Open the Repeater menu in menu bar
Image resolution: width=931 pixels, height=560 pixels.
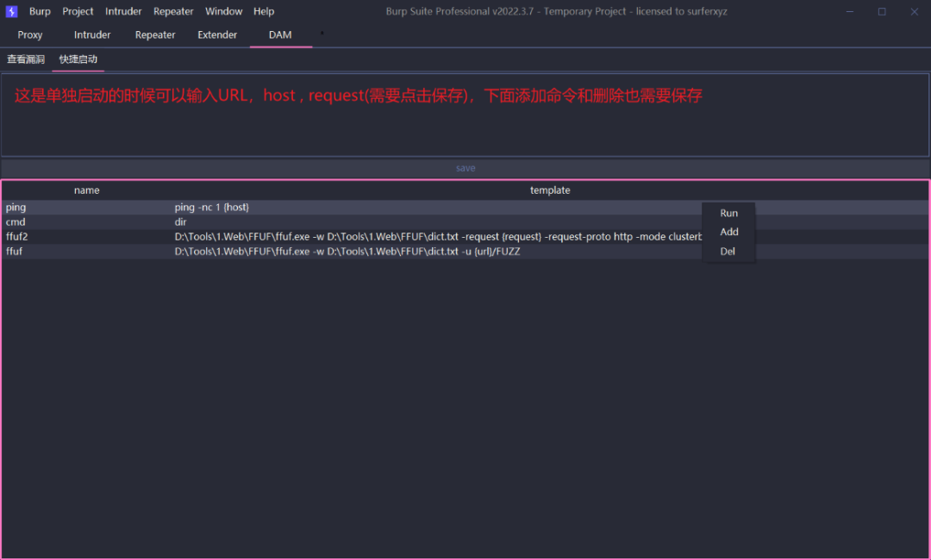173,11
